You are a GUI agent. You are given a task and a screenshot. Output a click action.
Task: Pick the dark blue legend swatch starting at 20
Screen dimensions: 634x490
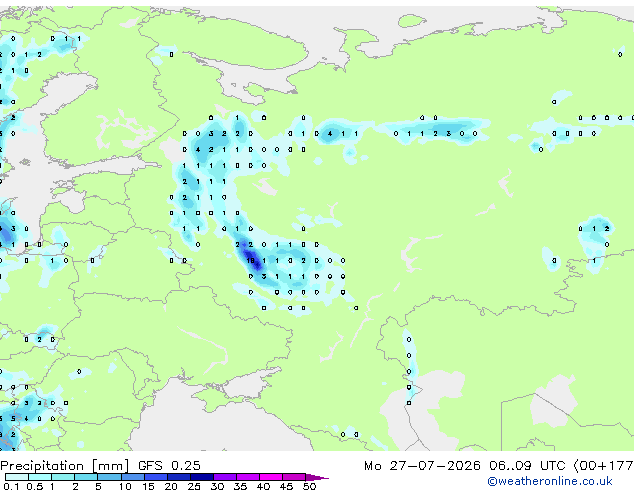tap(178, 477)
